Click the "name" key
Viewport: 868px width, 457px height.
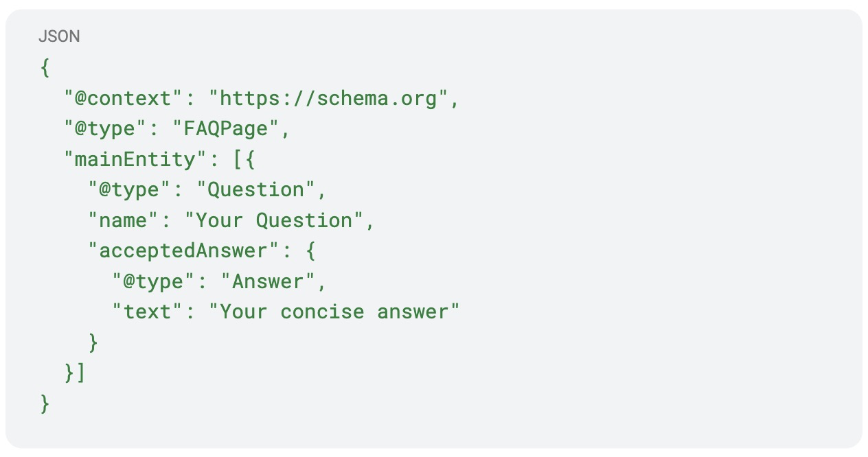point(118,220)
